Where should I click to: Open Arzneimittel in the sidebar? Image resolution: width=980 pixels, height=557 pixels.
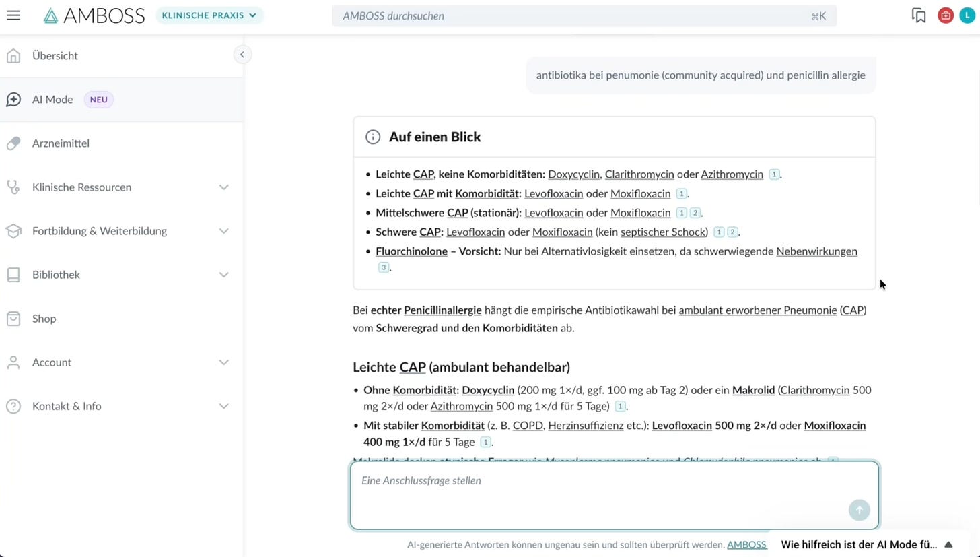[x=61, y=143]
